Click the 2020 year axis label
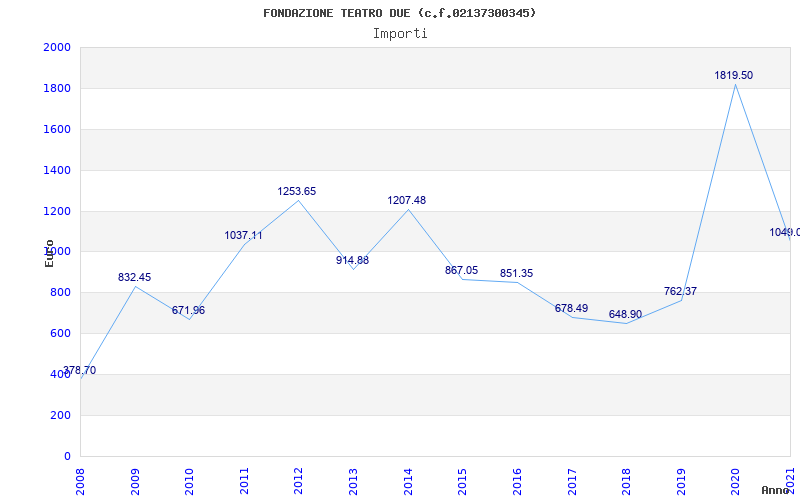Image resolution: width=800 pixels, height=500 pixels. coord(735,483)
